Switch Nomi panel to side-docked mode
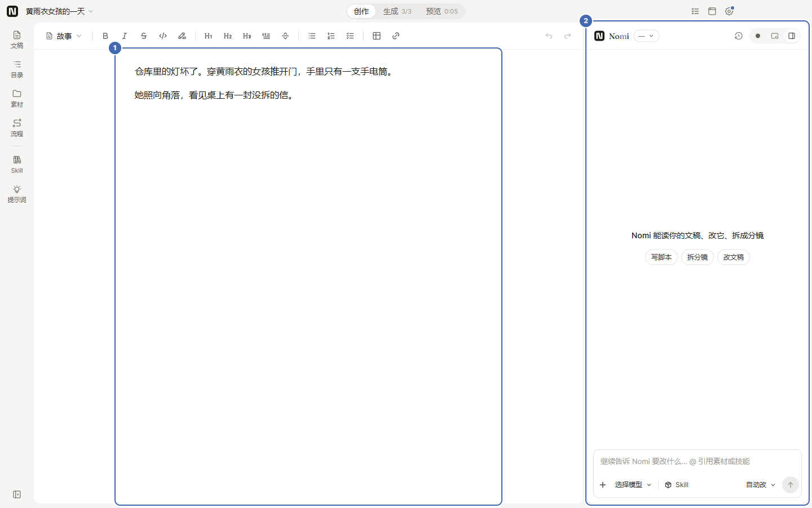812x508 pixels. pos(792,36)
